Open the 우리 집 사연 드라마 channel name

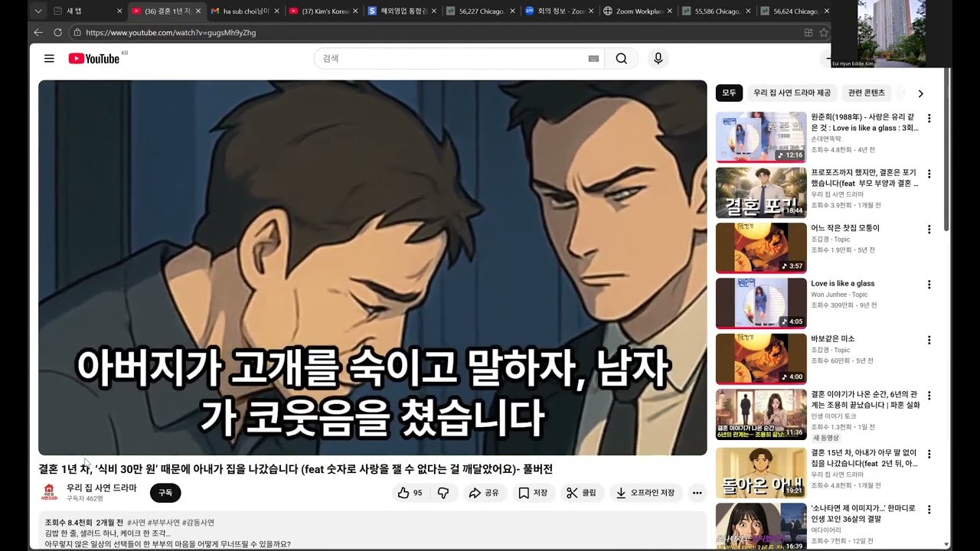[x=101, y=487]
